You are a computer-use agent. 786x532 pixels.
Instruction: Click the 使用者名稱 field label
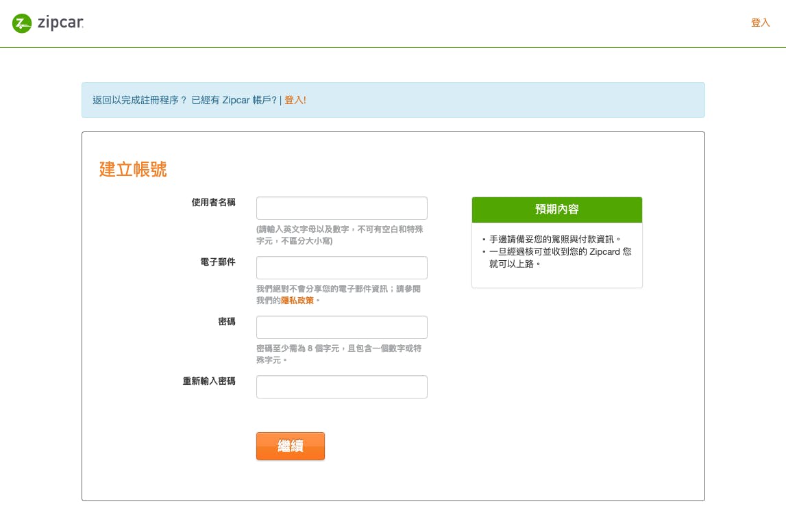(213, 203)
